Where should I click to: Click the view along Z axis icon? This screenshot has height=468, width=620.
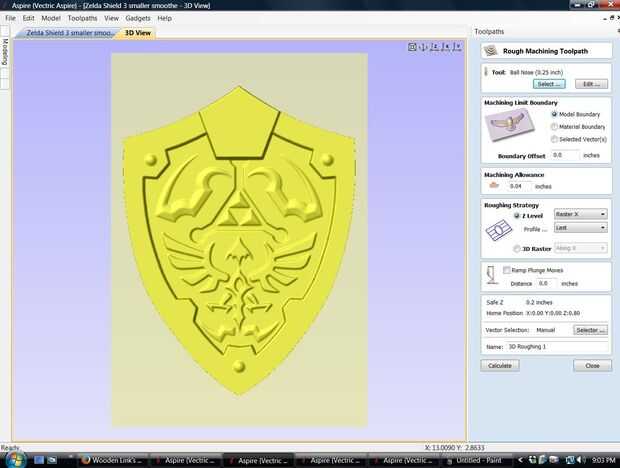(435, 47)
